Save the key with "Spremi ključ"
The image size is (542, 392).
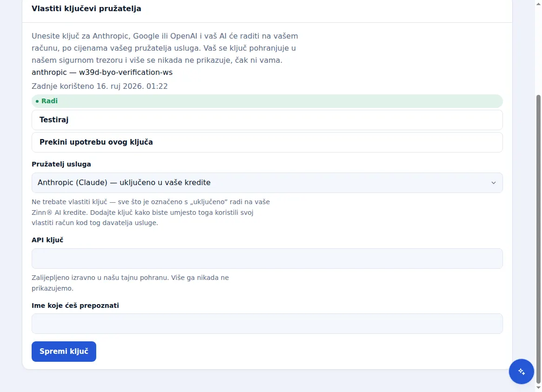[x=64, y=352]
